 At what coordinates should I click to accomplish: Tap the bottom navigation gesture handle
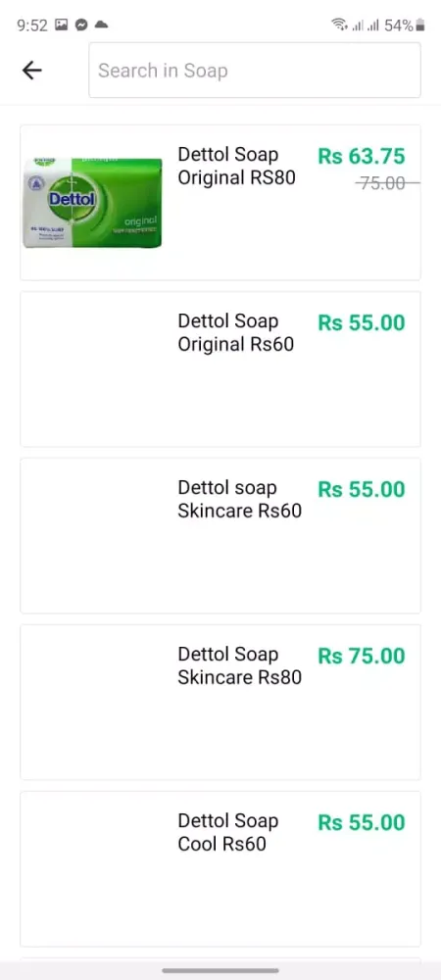coord(220,970)
